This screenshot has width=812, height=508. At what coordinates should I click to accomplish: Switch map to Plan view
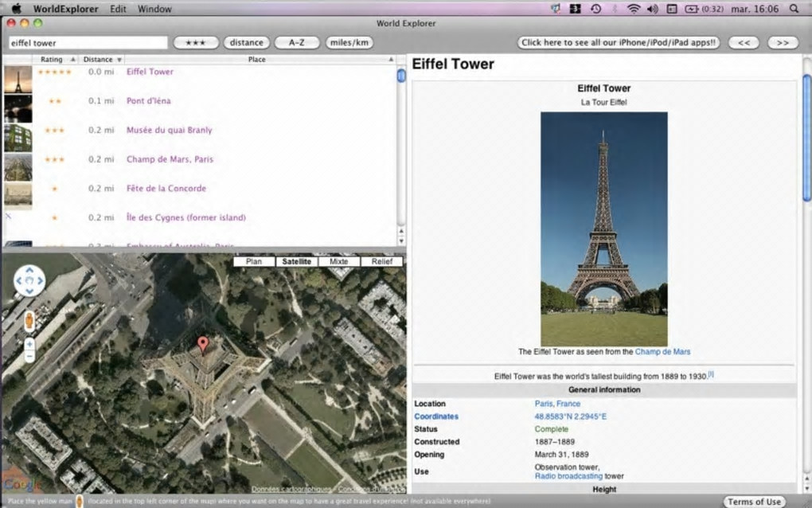point(254,261)
